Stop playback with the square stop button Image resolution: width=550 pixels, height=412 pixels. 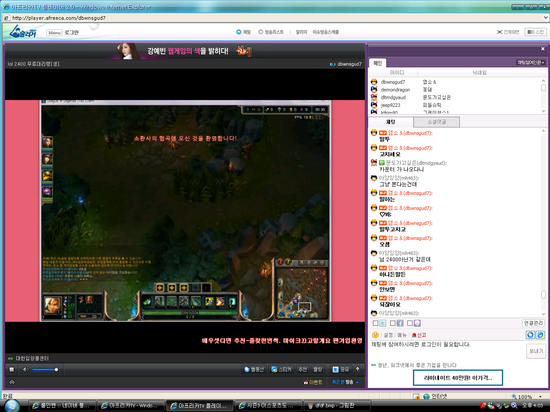pos(12,369)
